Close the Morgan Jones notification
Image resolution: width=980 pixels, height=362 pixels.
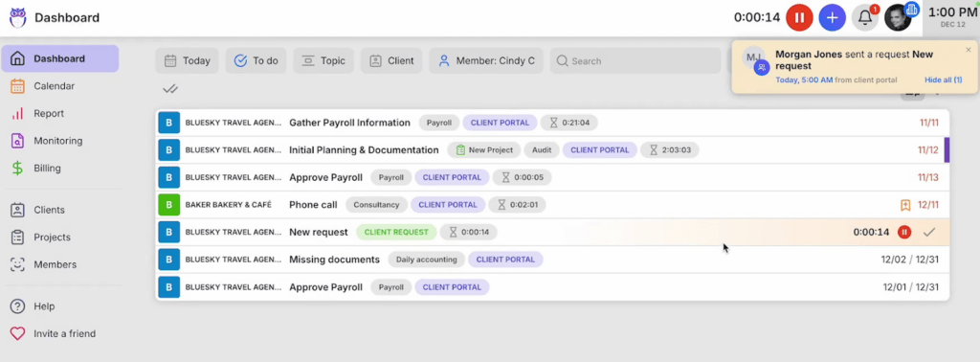(x=969, y=50)
